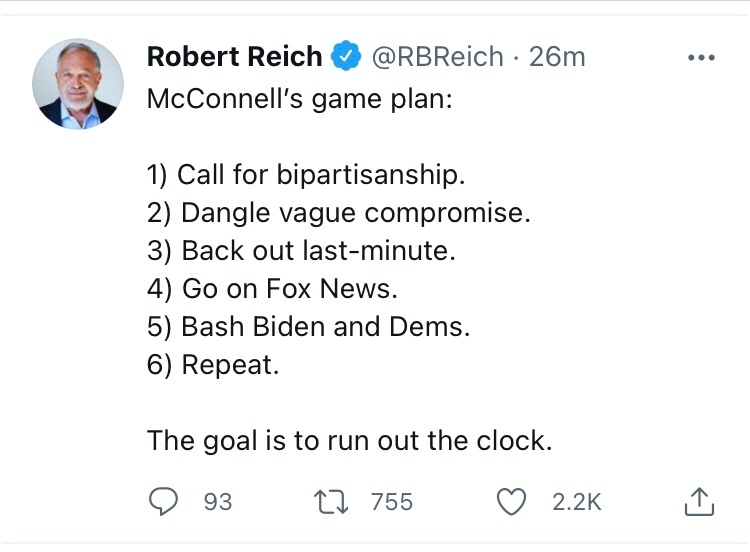Screen dimensions: 750x552
Task: Open the @RBReich handle link
Action: click(437, 57)
